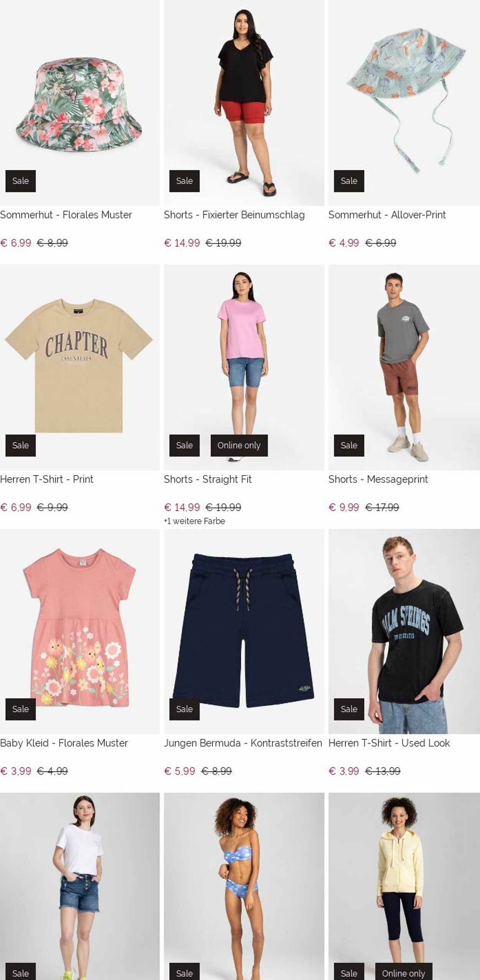Click the Shorts - Fixierter Beinumschlag title
This screenshot has width=480, height=980.
[x=234, y=215]
